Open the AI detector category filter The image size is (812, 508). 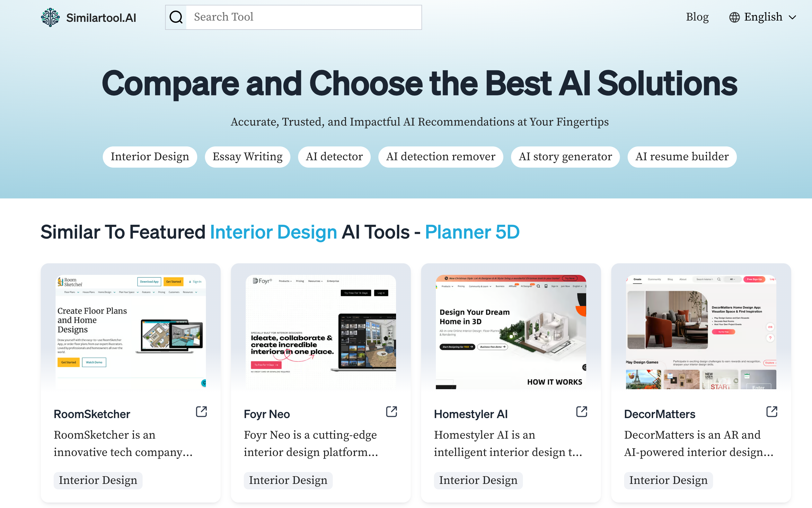[334, 157]
